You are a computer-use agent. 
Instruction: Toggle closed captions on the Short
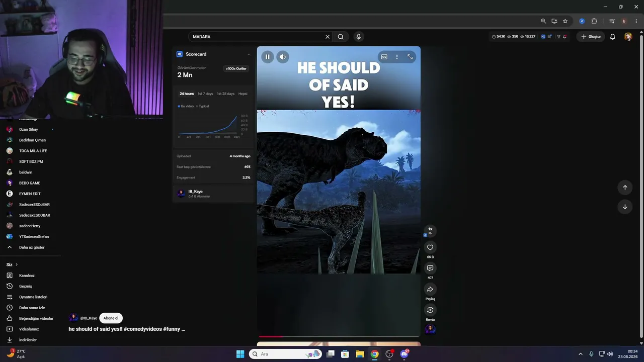[384, 57]
